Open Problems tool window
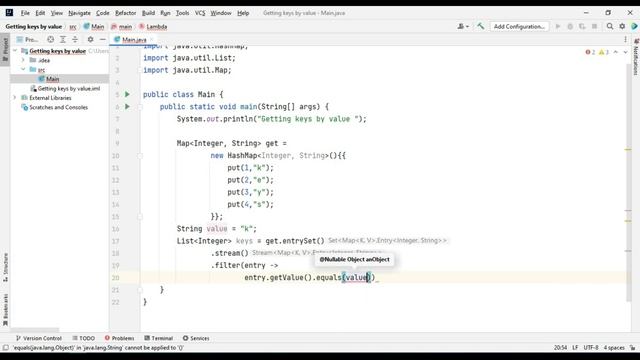This screenshot has height=360, width=640. pyautogui.click(x=119, y=338)
